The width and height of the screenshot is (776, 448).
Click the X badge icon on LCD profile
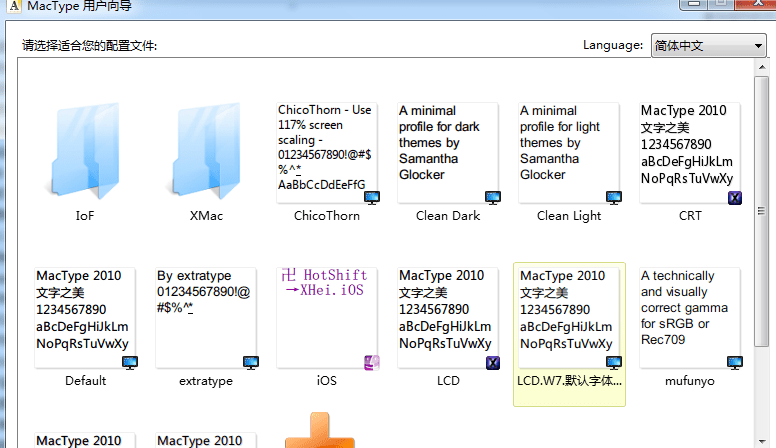(x=493, y=363)
